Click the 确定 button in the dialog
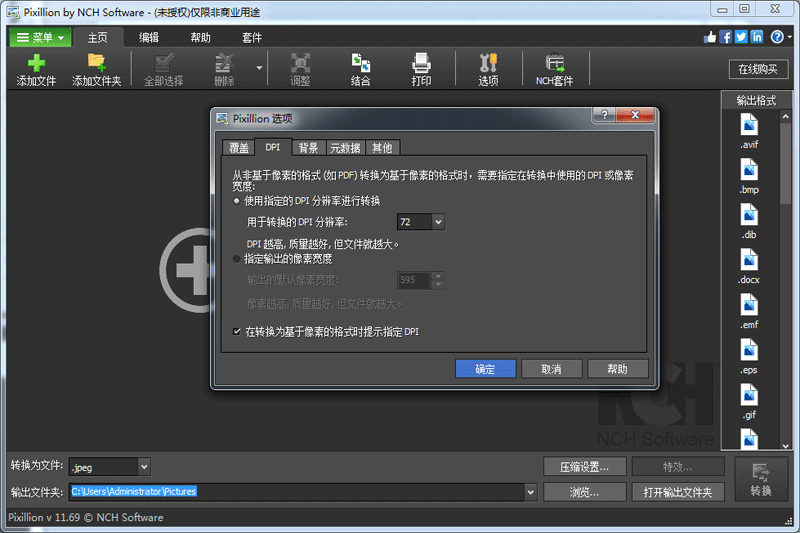This screenshot has height=533, width=800. coord(485,369)
